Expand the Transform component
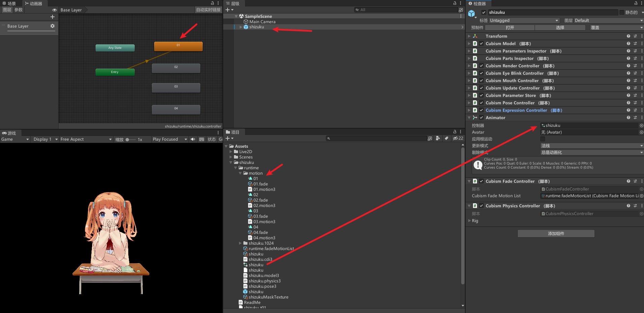Viewport: 644px width, 313px height. point(469,36)
